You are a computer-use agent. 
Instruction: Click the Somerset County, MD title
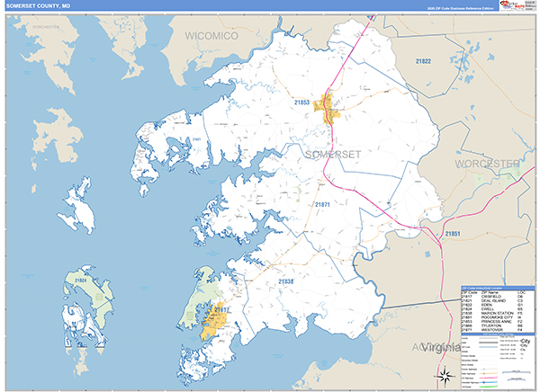point(35,5)
